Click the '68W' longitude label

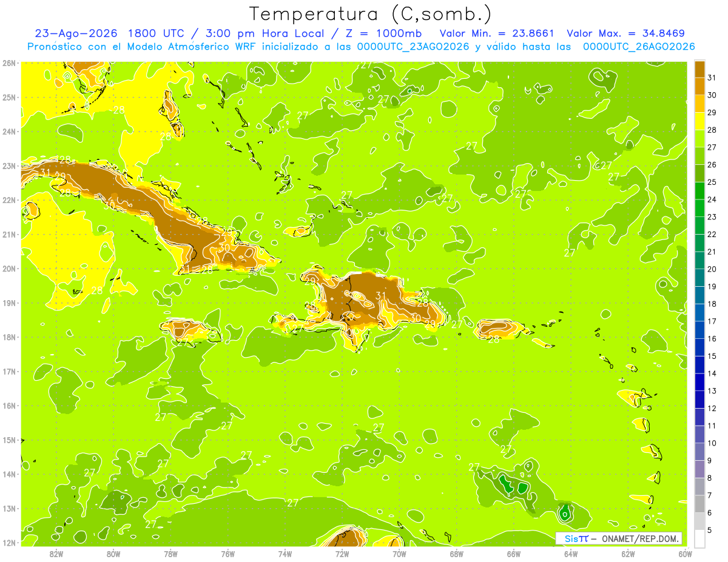456,554
